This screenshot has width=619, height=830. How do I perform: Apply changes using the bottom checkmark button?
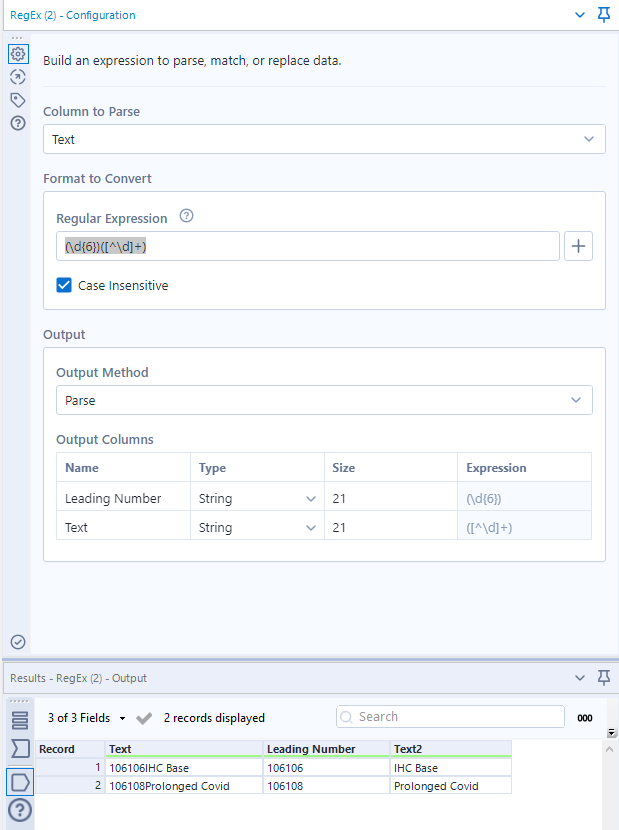pyautogui.click(x=17, y=641)
